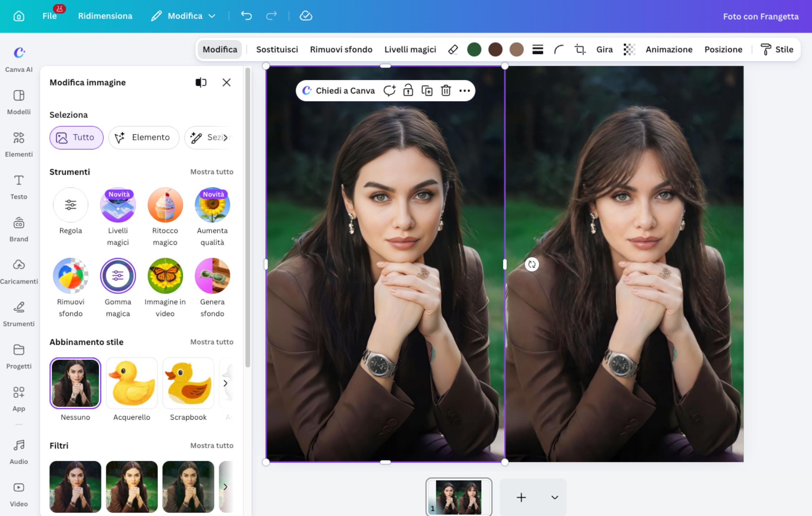Open the File menu

tap(49, 16)
